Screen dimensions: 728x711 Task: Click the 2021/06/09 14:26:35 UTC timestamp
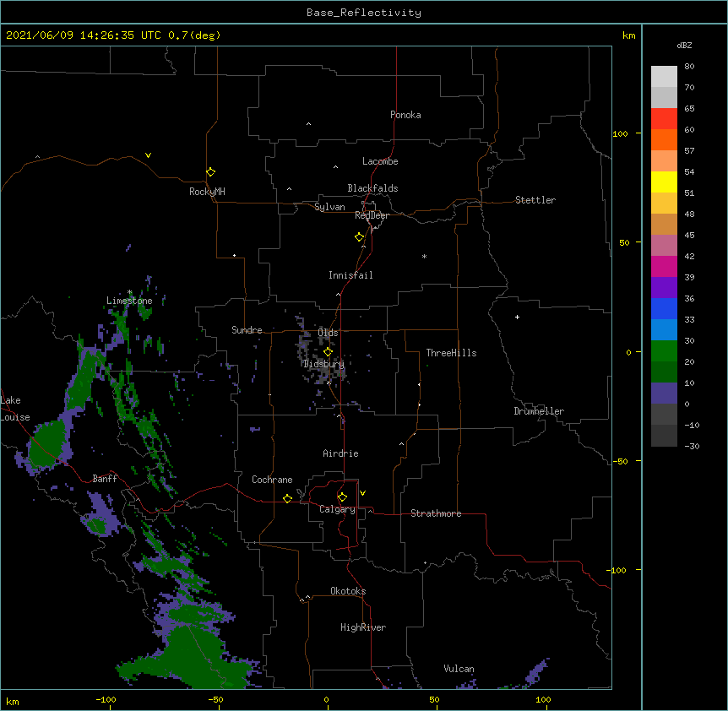tap(84, 35)
